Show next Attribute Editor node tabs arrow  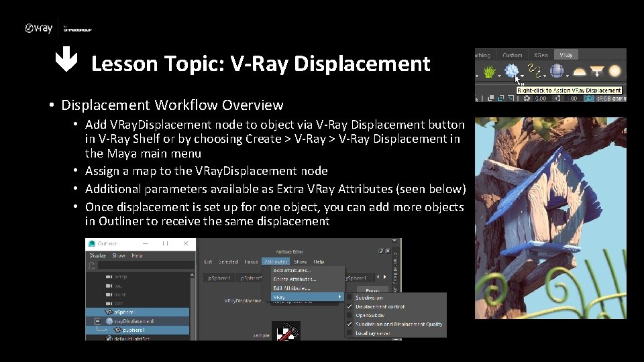click(385, 277)
